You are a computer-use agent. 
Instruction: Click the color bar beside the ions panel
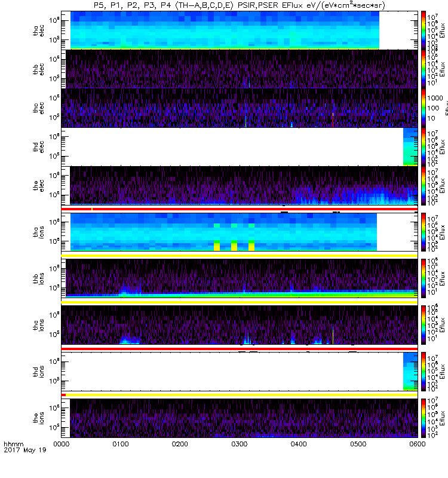424,418
